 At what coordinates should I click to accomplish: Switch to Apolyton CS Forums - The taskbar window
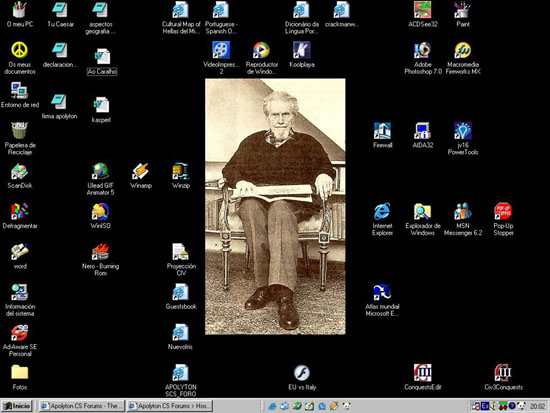tap(82, 406)
